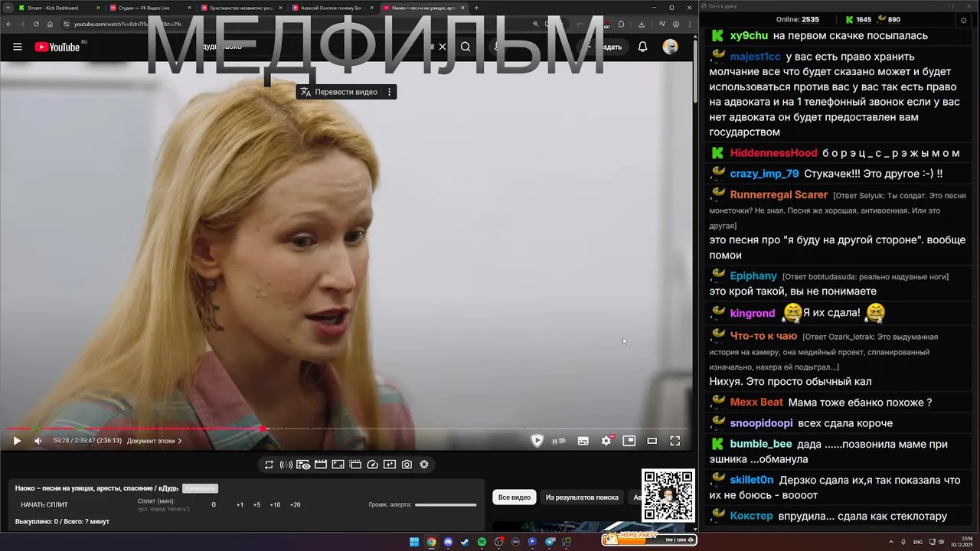The width and height of the screenshot is (980, 551).
Task: Click the SponsorBlock shield play icon
Action: click(x=537, y=441)
